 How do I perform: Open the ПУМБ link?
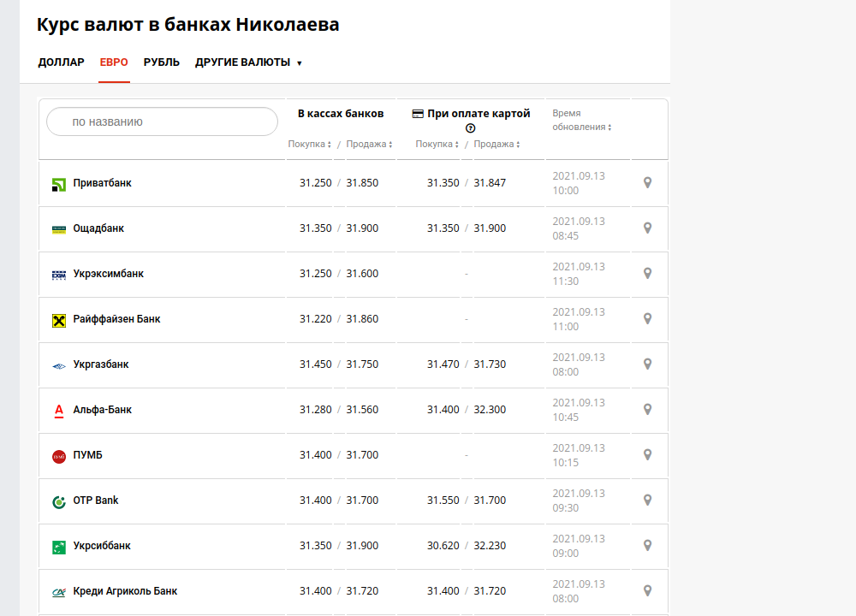[88, 454]
